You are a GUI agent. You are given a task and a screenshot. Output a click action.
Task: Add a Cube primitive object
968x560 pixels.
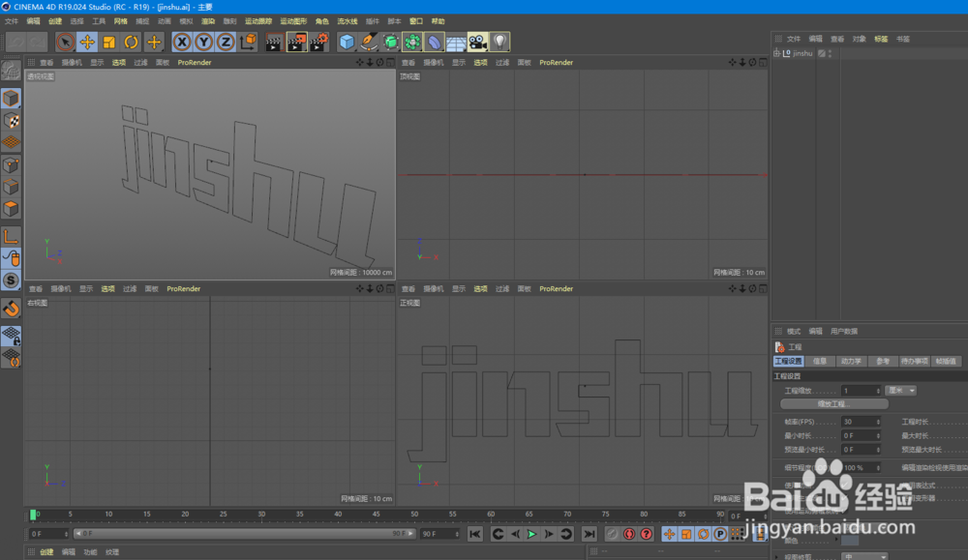347,42
